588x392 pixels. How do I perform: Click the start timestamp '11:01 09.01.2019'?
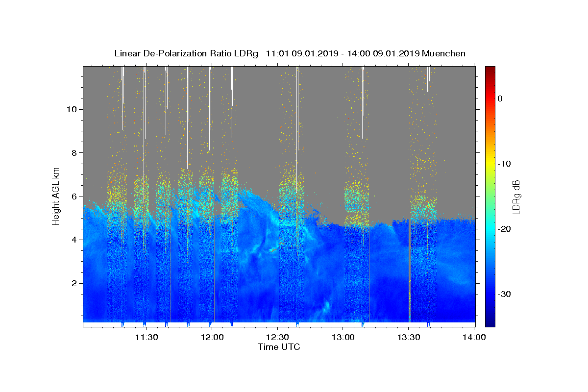302,53
